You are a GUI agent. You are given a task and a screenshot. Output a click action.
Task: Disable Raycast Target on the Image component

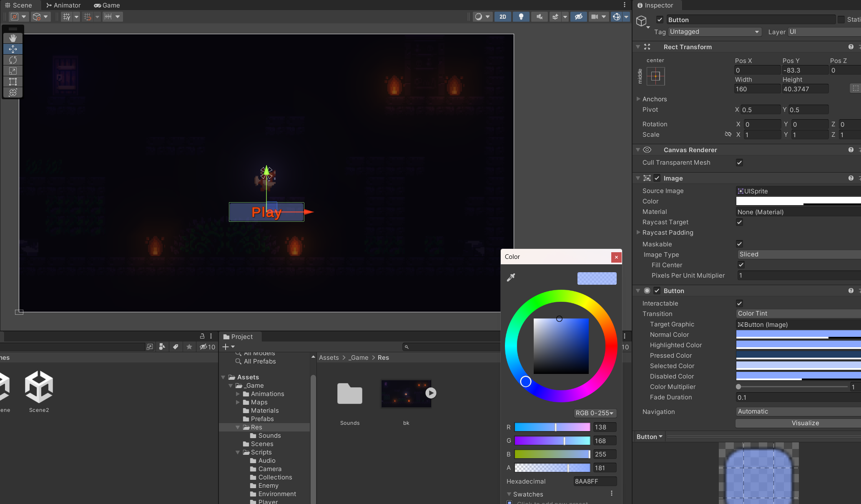coord(739,222)
